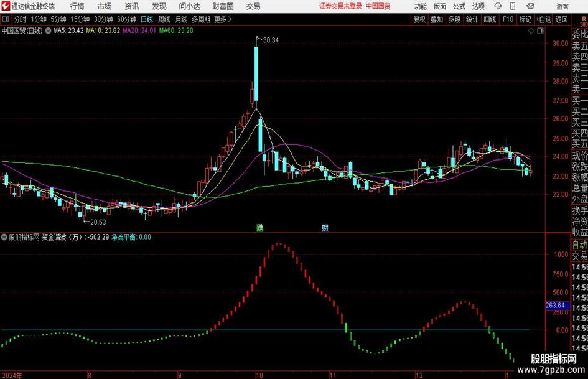Switch to 月线 monthly tab
This screenshot has width=588, height=379.
182,19
